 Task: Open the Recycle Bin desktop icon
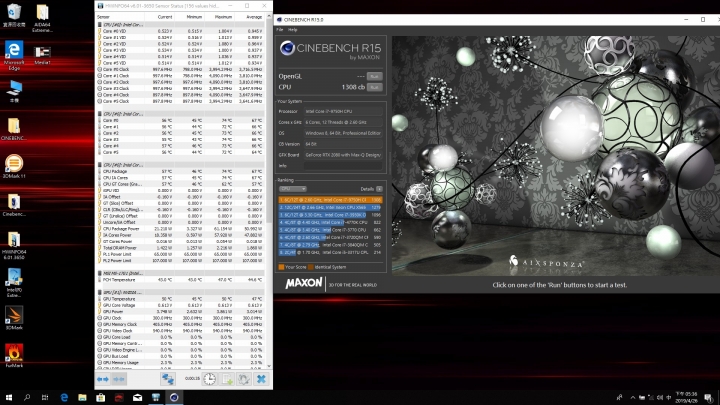14,16
